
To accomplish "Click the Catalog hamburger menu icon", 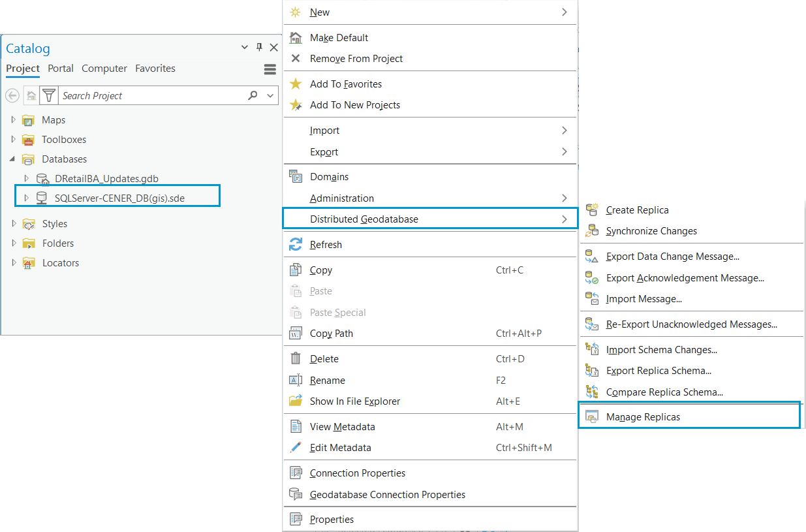I will point(270,69).
